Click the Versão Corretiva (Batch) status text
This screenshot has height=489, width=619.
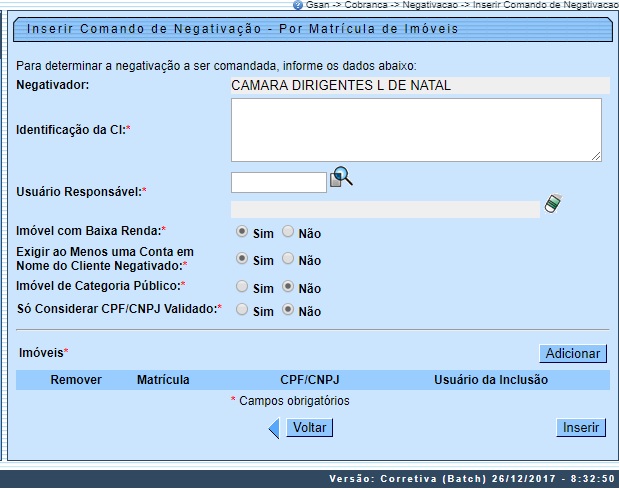[x=472, y=479]
